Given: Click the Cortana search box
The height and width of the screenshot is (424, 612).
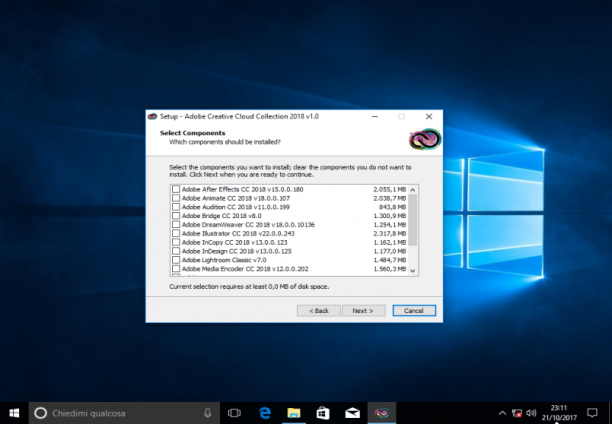Looking at the screenshot, I should click(x=123, y=413).
